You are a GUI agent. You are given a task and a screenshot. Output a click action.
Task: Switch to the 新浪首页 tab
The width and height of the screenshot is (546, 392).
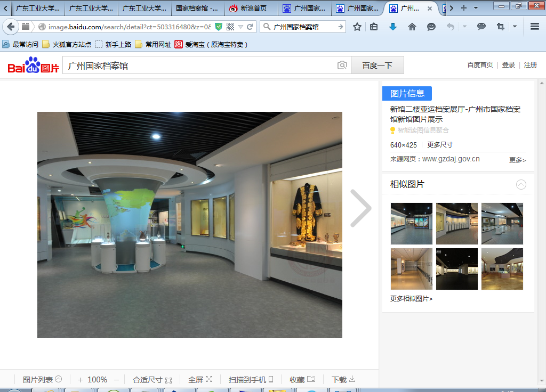(x=251, y=9)
